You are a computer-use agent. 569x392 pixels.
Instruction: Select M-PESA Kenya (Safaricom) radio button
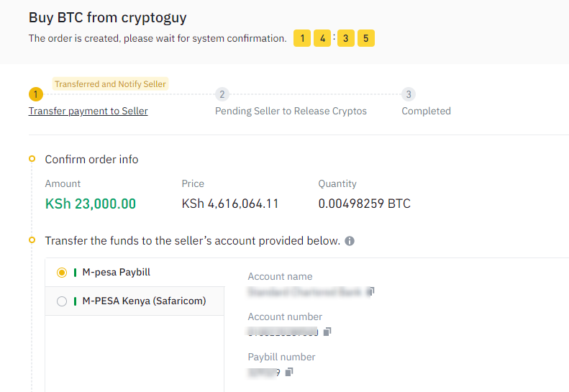pyautogui.click(x=62, y=301)
